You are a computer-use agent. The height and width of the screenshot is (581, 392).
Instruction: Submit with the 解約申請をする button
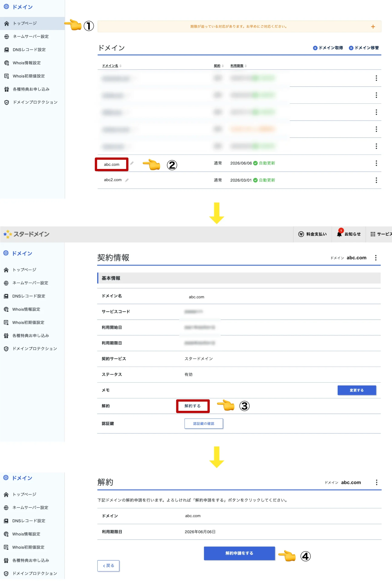click(x=239, y=553)
